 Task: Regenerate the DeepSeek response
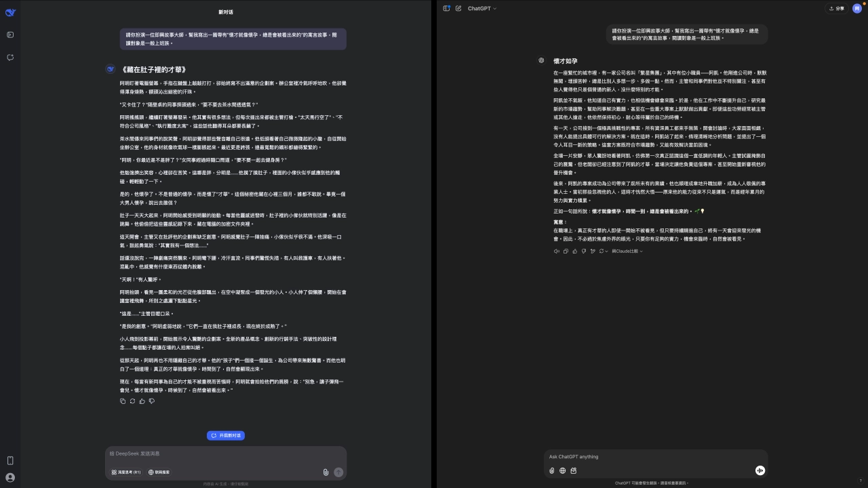(132, 401)
